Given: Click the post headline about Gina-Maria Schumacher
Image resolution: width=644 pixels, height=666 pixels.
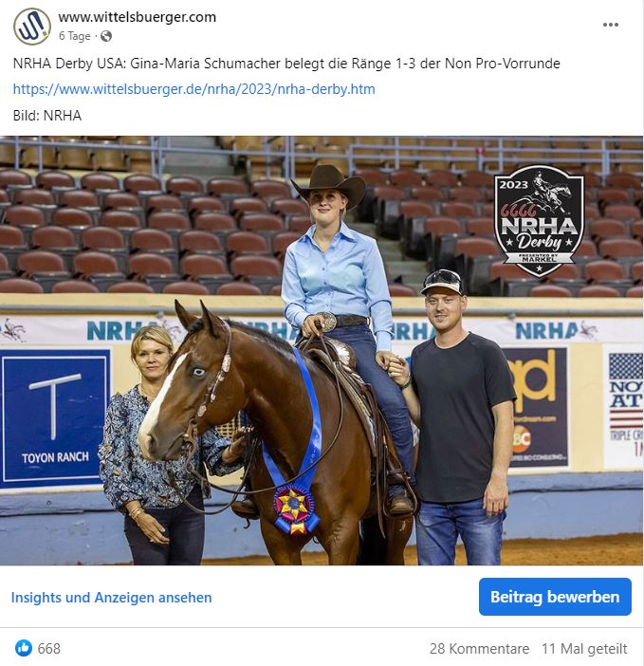Looking at the screenshot, I should (x=286, y=64).
